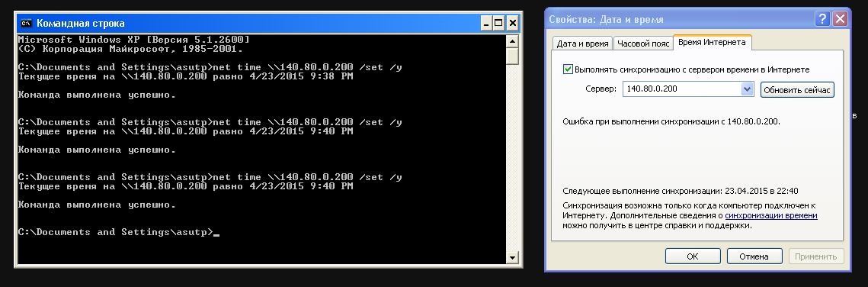The image size is (868, 287).
Task: Click the console scrollbar up arrow
Action: (512, 41)
